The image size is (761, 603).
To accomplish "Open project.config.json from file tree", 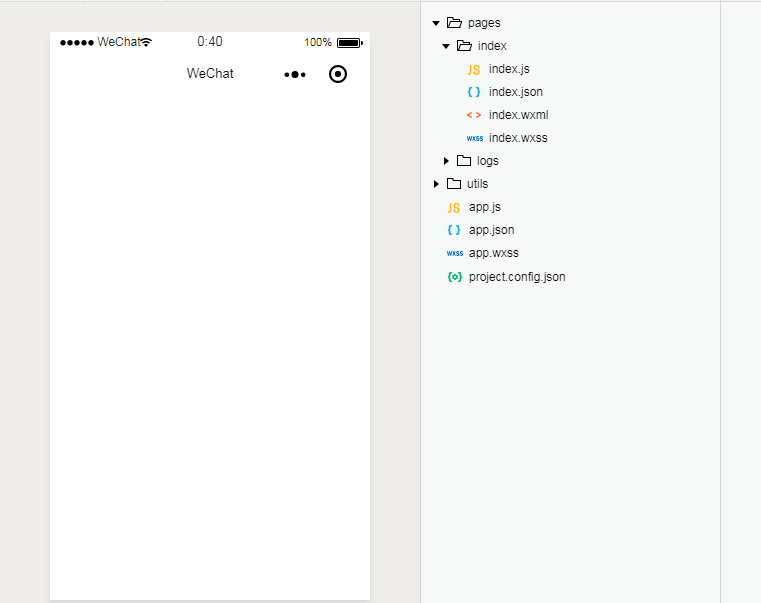I will [x=516, y=276].
